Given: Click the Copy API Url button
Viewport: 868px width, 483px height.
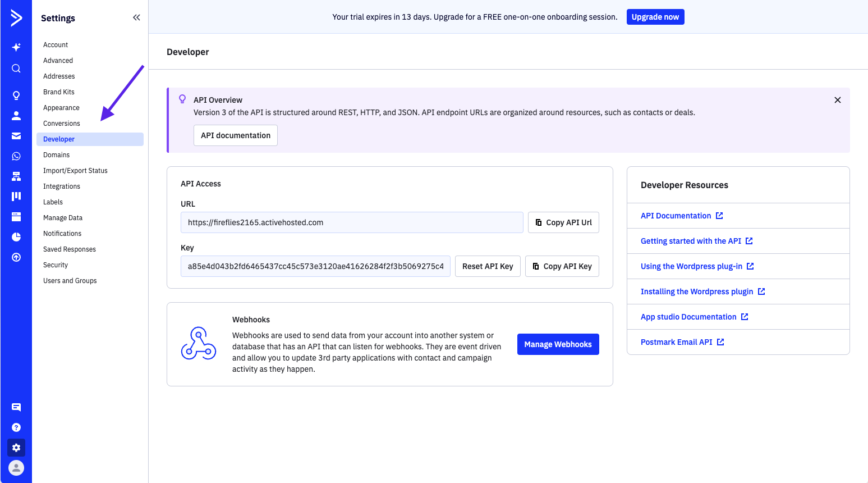Looking at the screenshot, I should (563, 222).
